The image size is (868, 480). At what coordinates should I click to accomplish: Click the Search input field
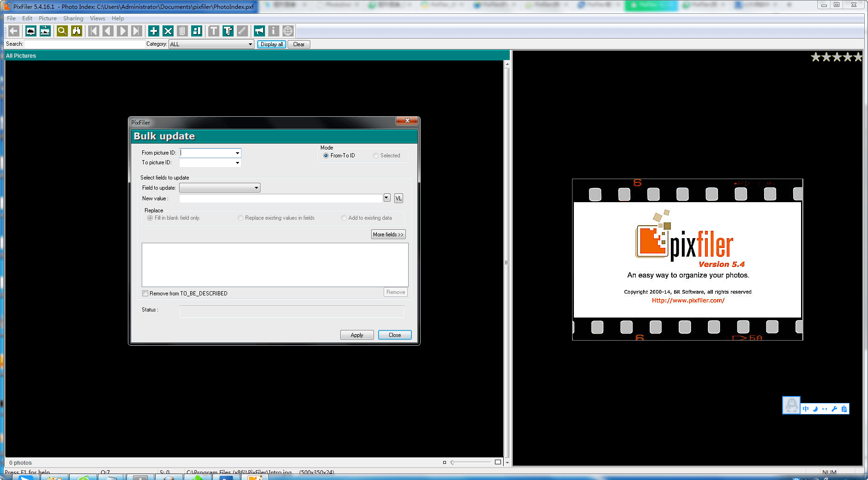(85, 44)
